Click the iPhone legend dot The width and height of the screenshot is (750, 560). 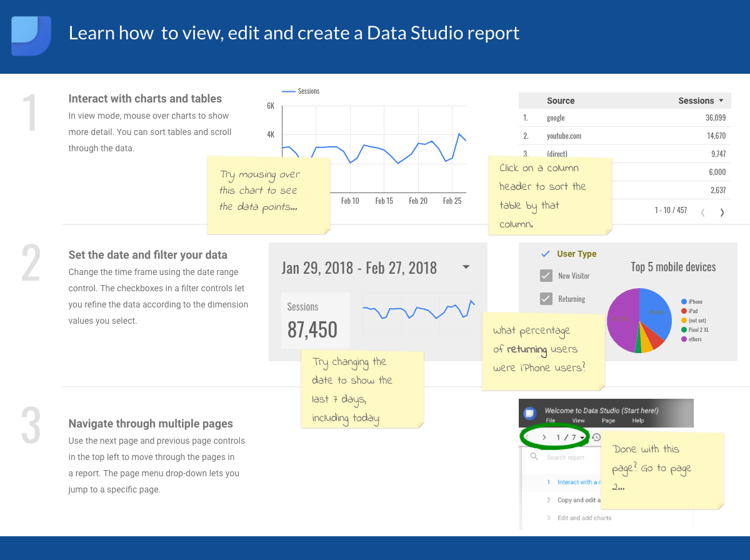click(x=684, y=302)
